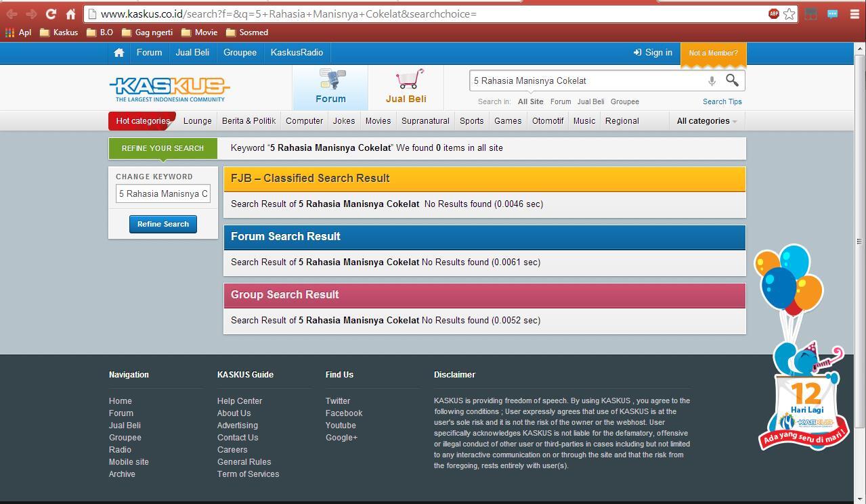This screenshot has height=504, width=866.
Task: Click the page vertical scrollbar
Action: 860,240
